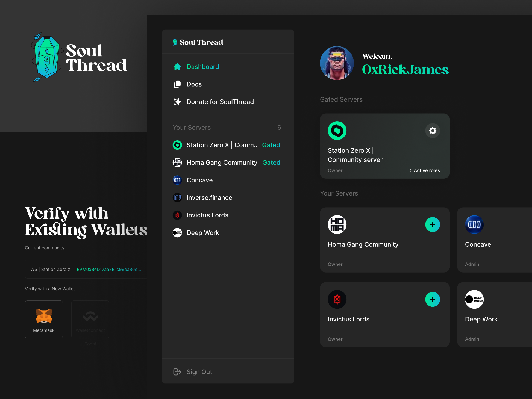Click 'Soul Thread' title in sidebar header
532x399 pixels.
[x=201, y=42]
